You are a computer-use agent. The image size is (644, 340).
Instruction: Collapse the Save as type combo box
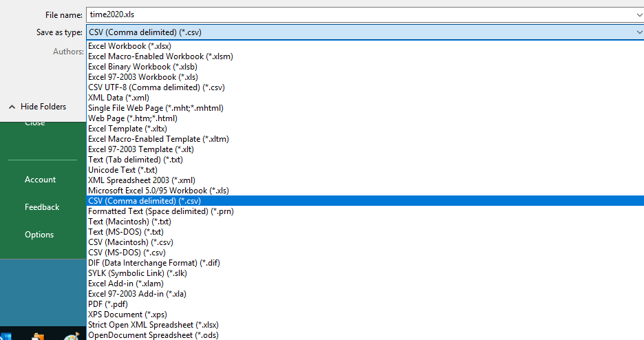pos(639,32)
